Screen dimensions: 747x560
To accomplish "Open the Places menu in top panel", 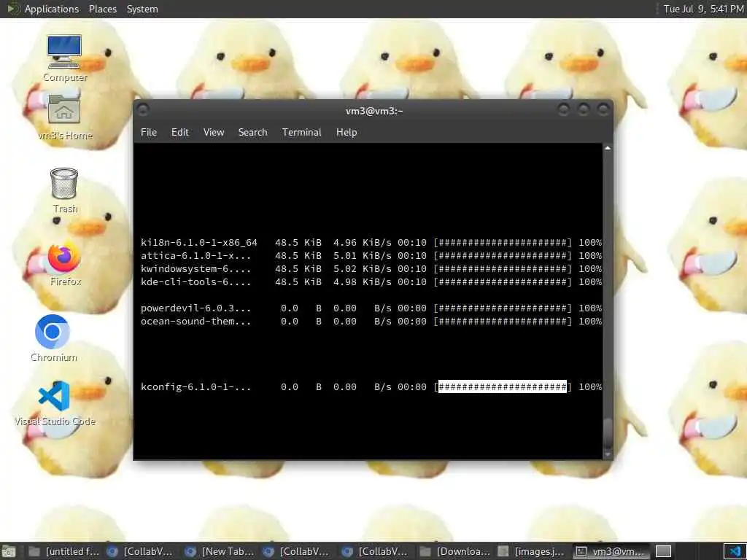I will pyautogui.click(x=102, y=9).
